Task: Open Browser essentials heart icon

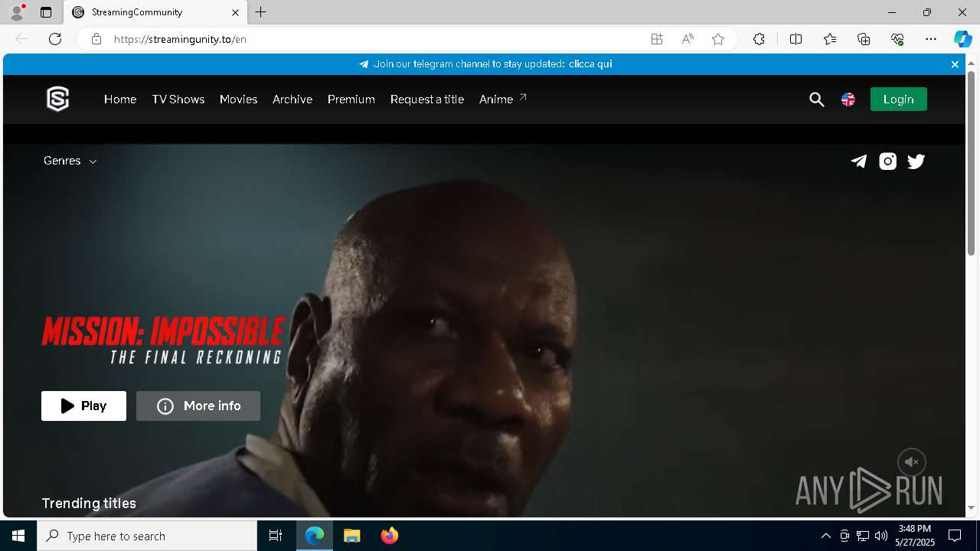Action: click(x=897, y=39)
